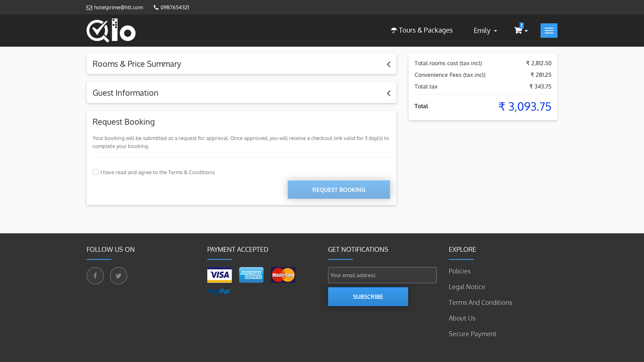
Task: Open the Legal Notice link
Action: [x=467, y=287]
